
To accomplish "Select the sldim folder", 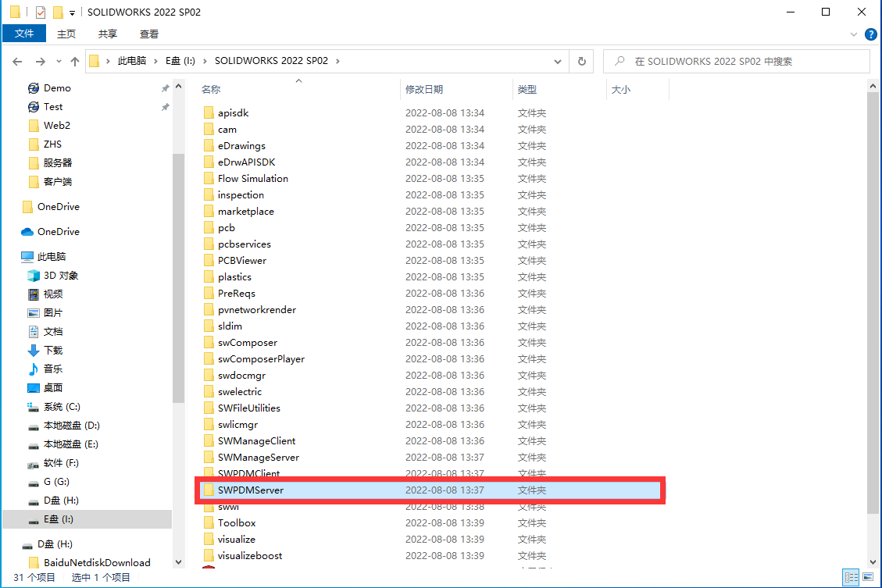I will [230, 326].
